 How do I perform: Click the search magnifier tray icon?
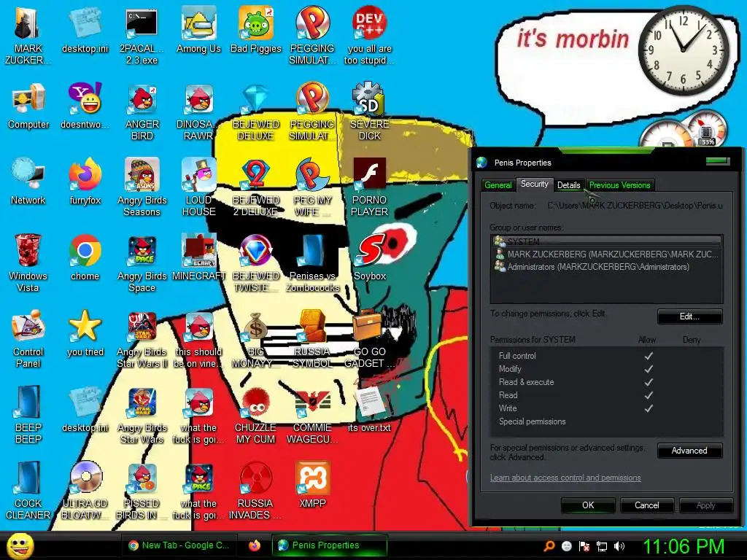549,546
